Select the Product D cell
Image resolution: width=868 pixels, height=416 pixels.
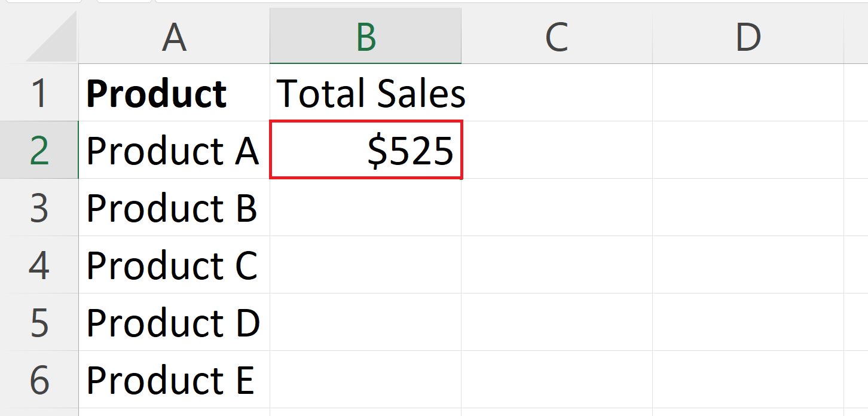pyautogui.click(x=173, y=322)
